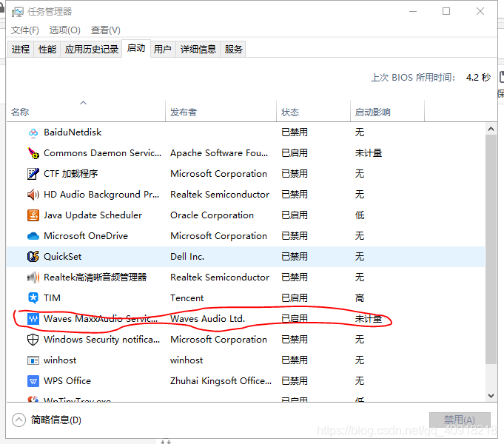The height and width of the screenshot is (444, 504).
Task: Switch to the 服务 tab
Action: point(233,49)
